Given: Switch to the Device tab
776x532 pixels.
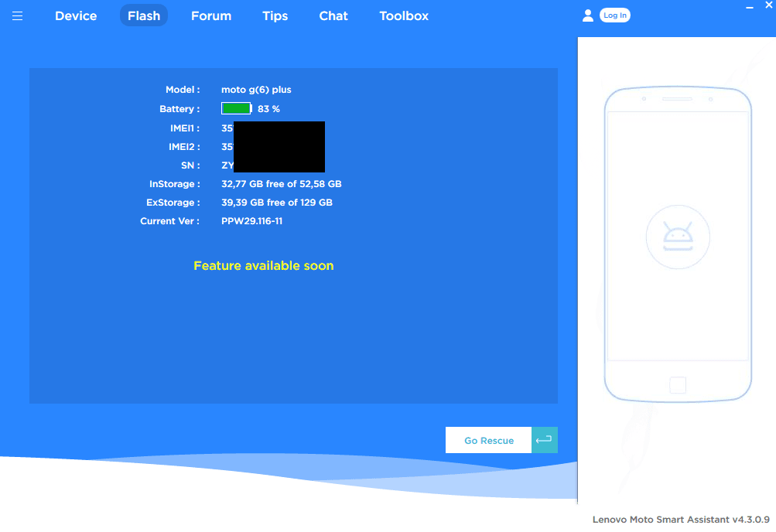Looking at the screenshot, I should click(76, 15).
